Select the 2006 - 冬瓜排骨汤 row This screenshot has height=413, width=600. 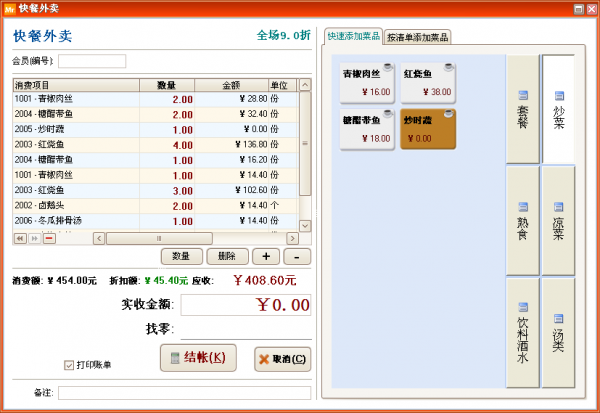click(x=155, y=221)
